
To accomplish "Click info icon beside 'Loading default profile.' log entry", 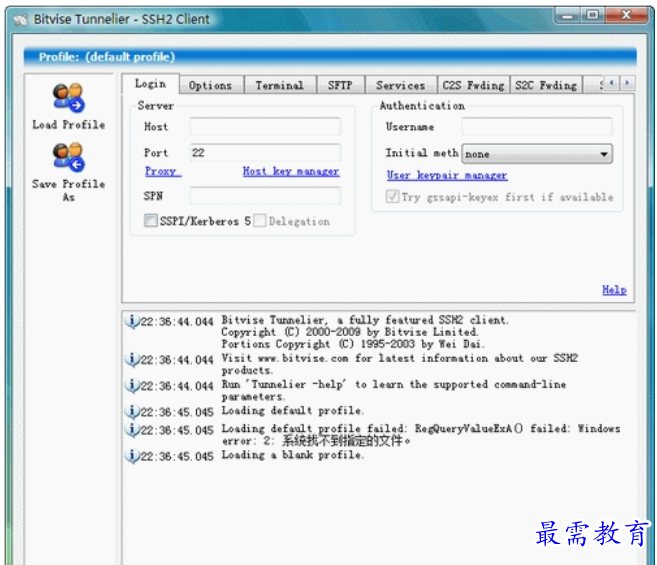I will [x=132, y=412].
